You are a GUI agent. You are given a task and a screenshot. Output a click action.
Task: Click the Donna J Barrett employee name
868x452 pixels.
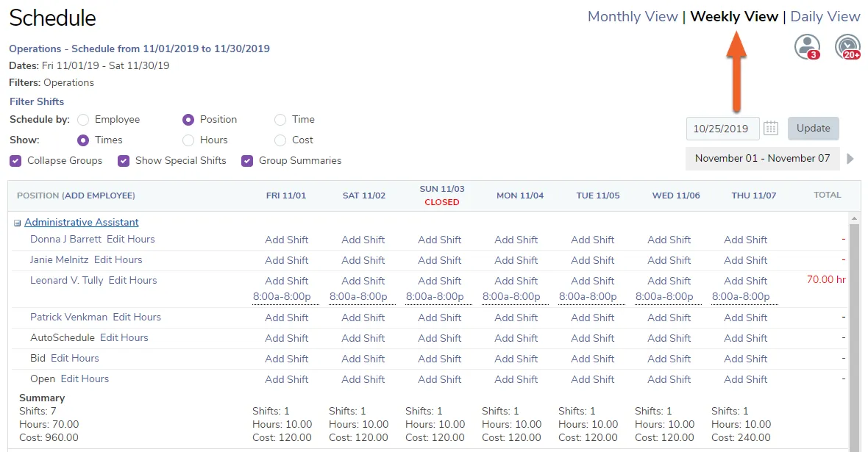click(x=66, y=240)
